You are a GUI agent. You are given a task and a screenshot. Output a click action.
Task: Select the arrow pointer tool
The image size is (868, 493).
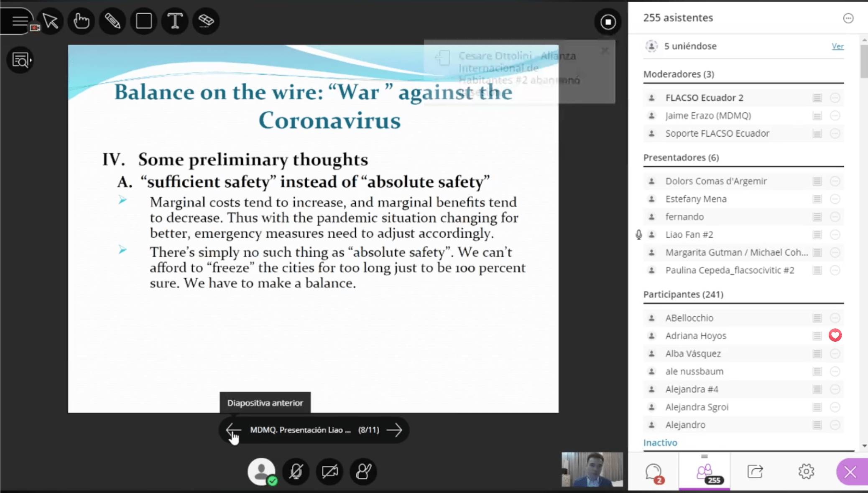[51, 21]
